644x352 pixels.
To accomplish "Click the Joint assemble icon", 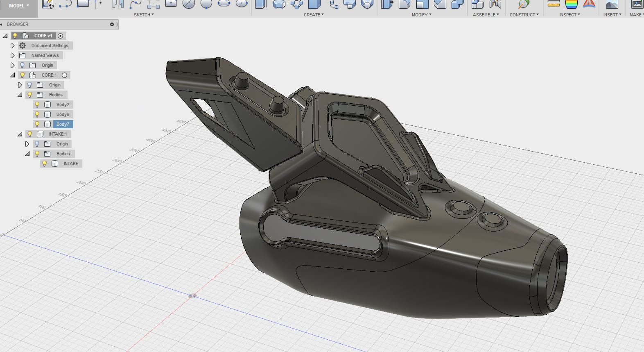I will (495, 4).
